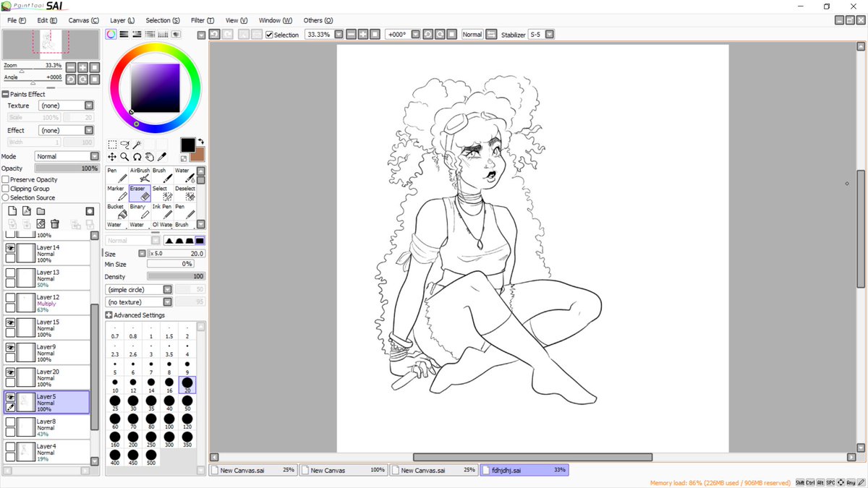This screenshot has width=868, height=488.
Task: Open the Canvas menu
Action: click(x=84, y=20)
